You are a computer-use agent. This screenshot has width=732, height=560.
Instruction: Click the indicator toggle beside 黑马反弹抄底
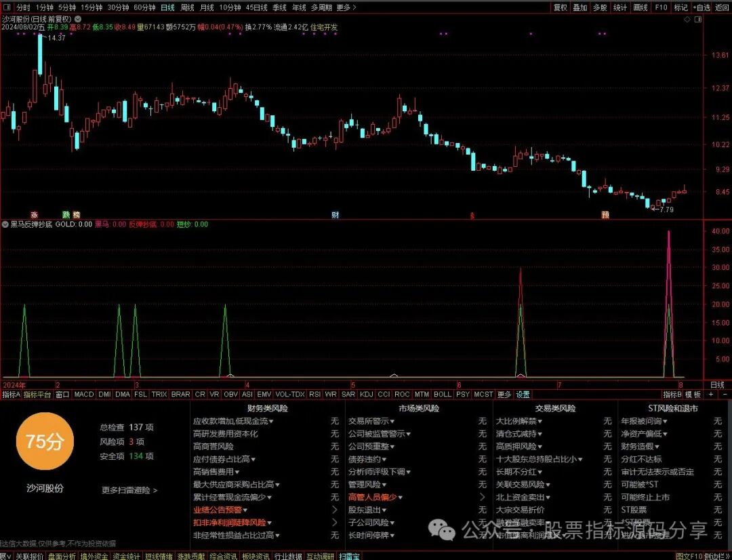tap(5, 224)
